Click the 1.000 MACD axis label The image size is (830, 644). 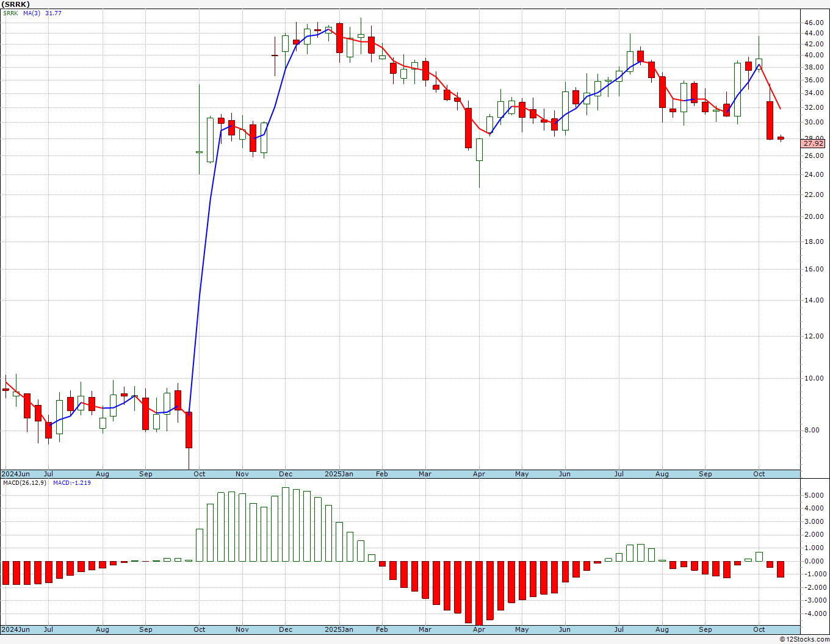(x=815, y=548)
